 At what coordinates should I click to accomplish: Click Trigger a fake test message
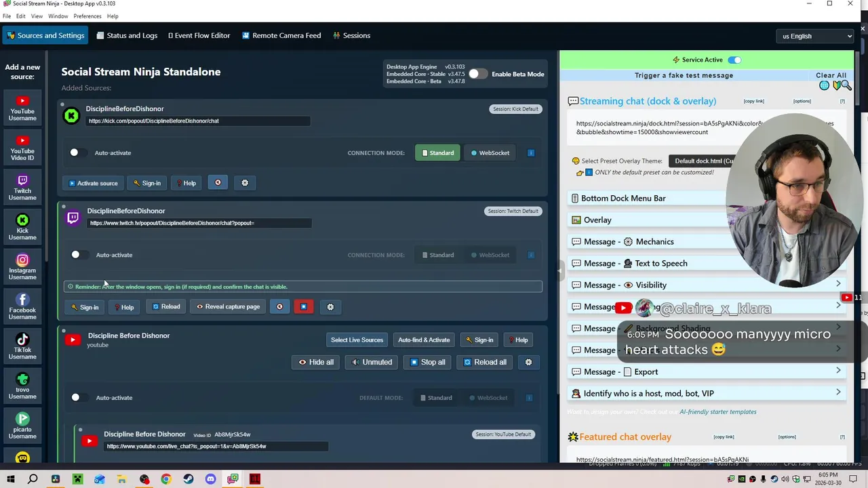684,75
